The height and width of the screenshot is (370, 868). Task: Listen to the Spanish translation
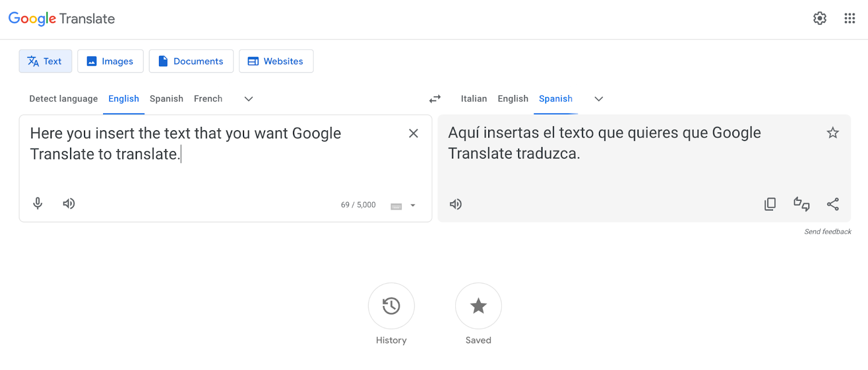pyautogui.click(x=455, y=204)
